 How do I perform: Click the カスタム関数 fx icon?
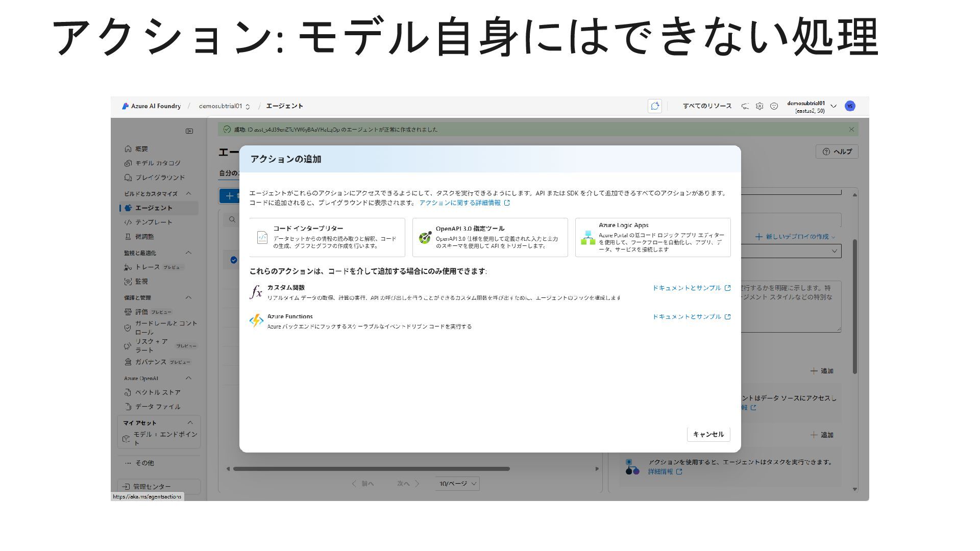point(256,292)
